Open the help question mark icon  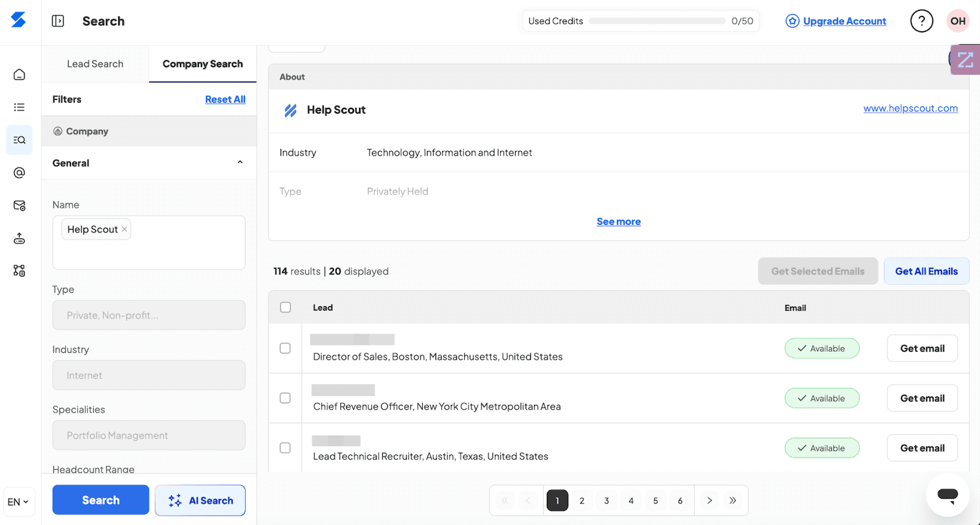(x=921, y=21)
